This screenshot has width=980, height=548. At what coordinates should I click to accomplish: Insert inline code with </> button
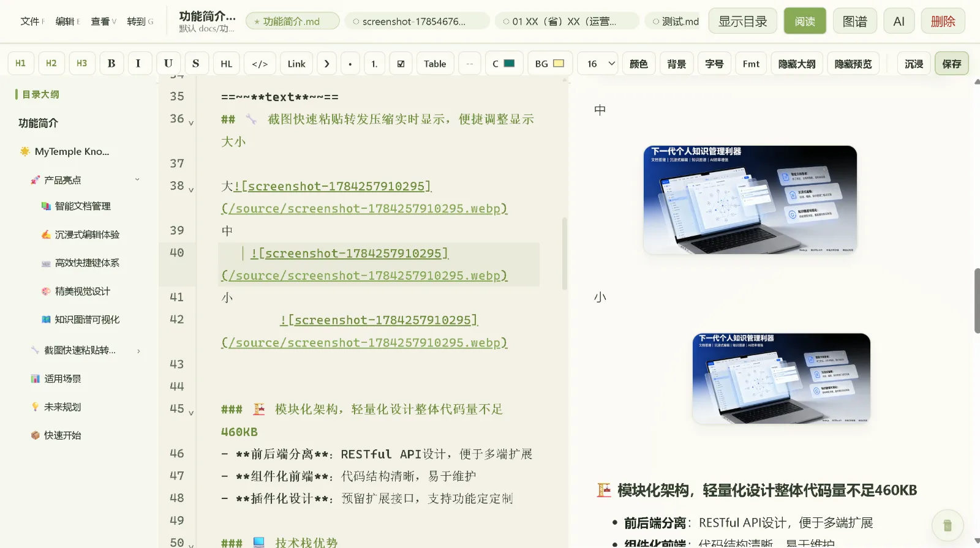tap(260, 64)
